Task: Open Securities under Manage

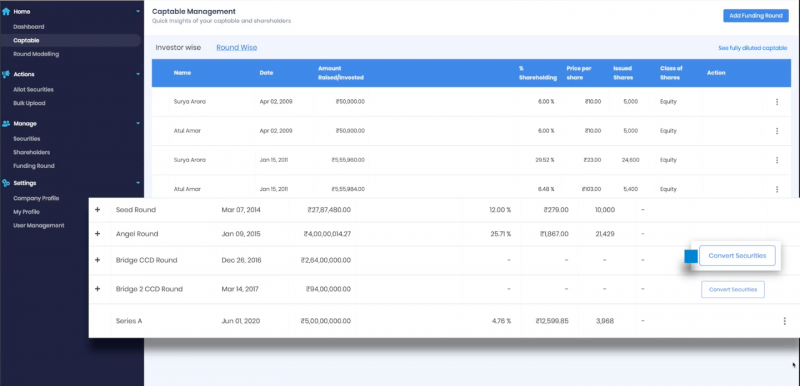Action: 27,139
